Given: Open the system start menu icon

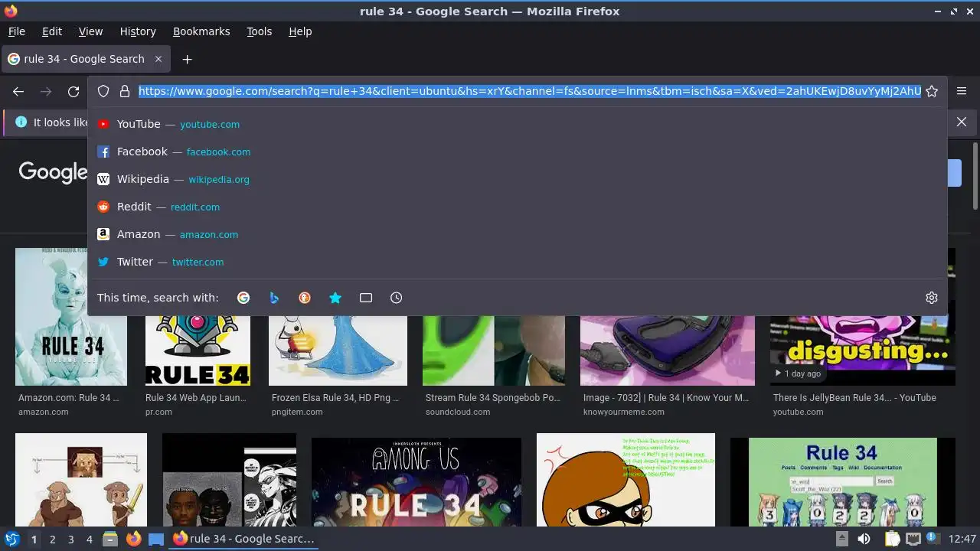Looking at the screenshot, I should click(x=12, y=539).
